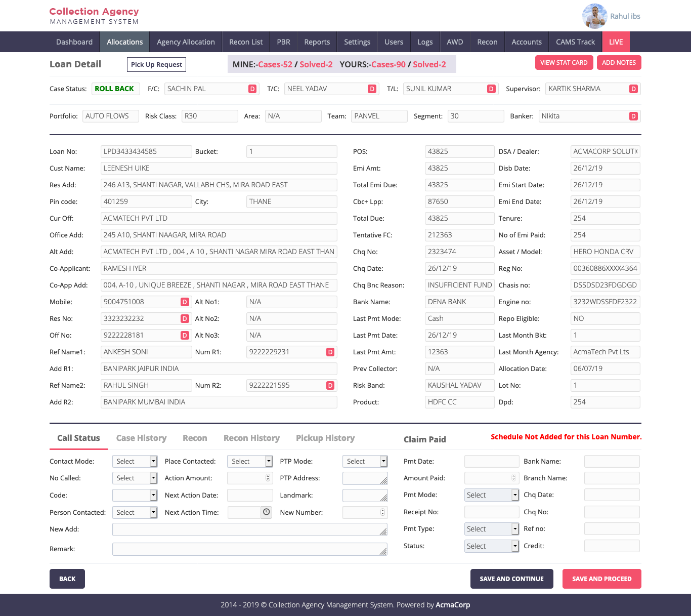
Task: Open the Contact Mode dropdown
Action: (x=135, y=462)
